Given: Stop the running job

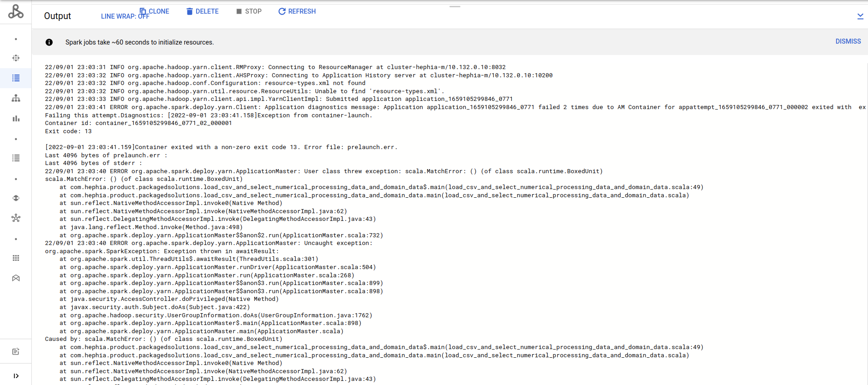Looking at the screenshot, I should tap(249, 11).
